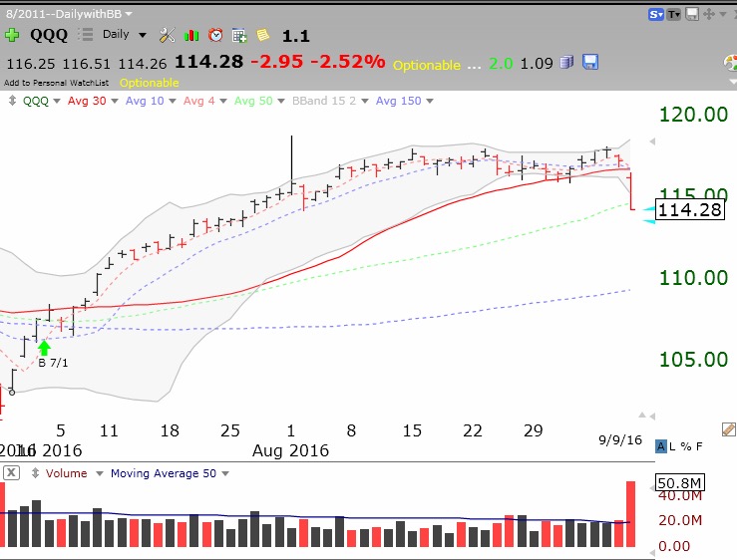The height and width of the screenshot is (560, 737).
Task: Click the small gray triangle near 120.00
Action: pos(652,141)
